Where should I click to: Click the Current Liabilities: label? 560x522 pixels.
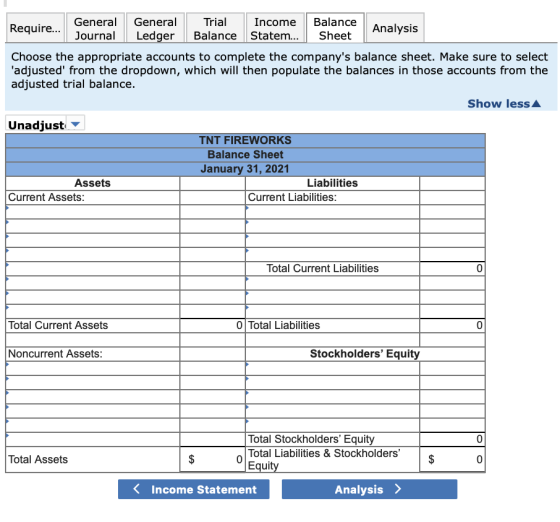pos(292,197)
